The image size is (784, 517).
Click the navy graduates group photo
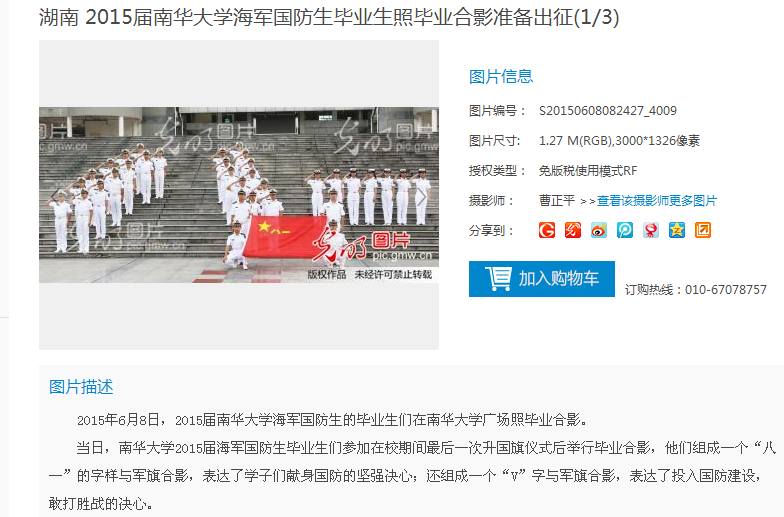tap(239, 194)
